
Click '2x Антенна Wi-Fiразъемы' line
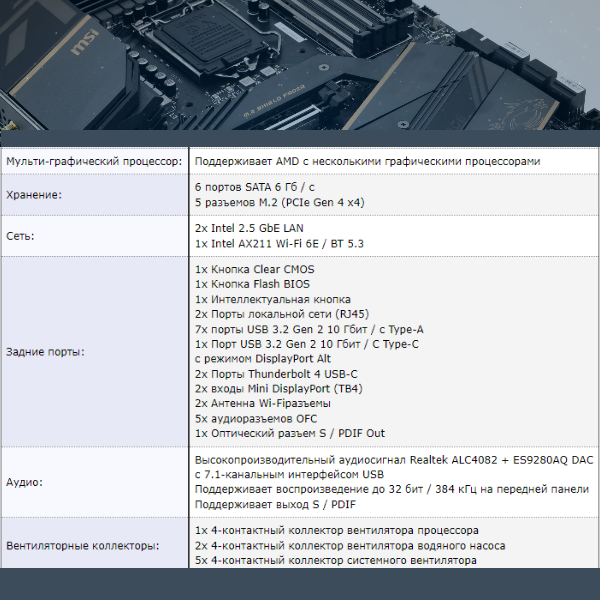263,403
